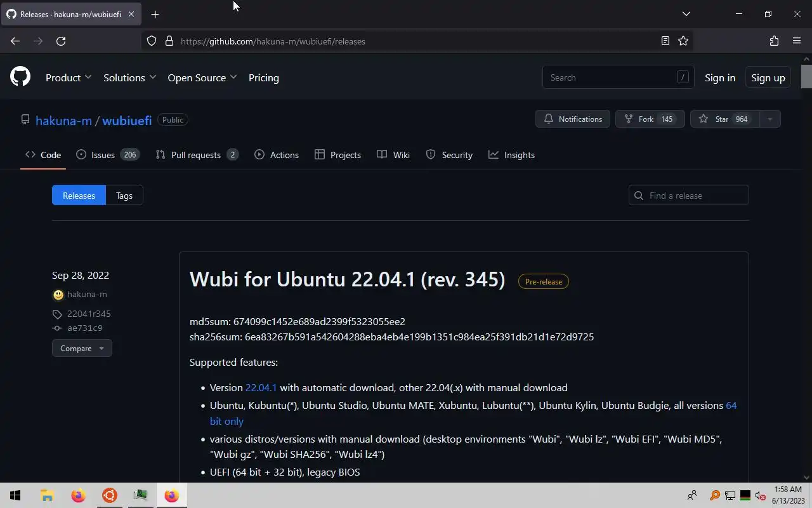812x508 pixels.
Task: Click the hakuna-m avatar emoji icon
Action: [58, 295]
